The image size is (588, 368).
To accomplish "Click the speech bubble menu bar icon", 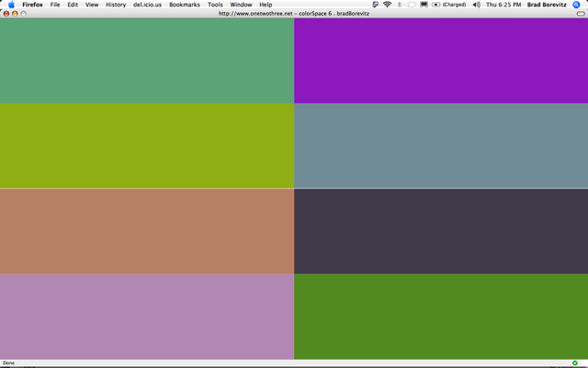I will pyautogui.click(x=412, y=5).
